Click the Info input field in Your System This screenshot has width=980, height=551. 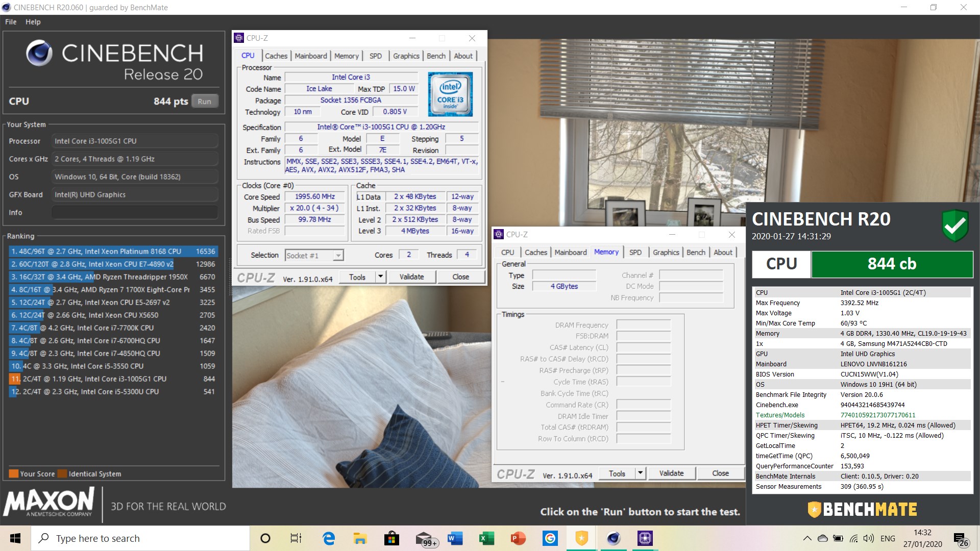(x=135, y=212)
